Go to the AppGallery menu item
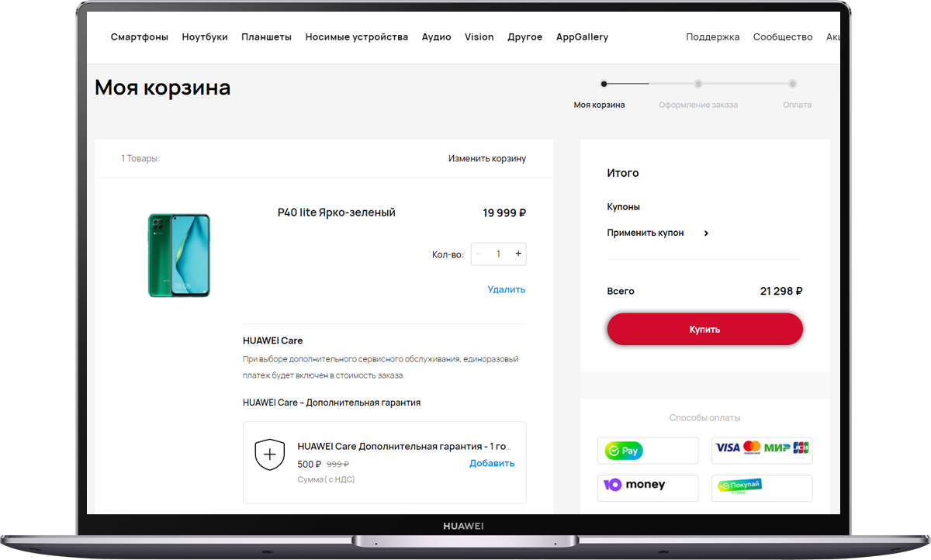This screenshot has height=560, width=931. coord(582,37)
